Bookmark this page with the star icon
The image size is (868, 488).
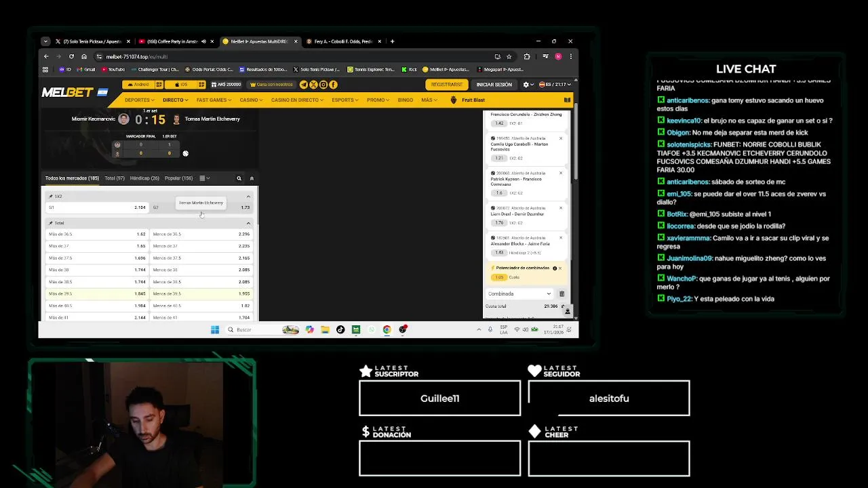[x=509, y=56]
